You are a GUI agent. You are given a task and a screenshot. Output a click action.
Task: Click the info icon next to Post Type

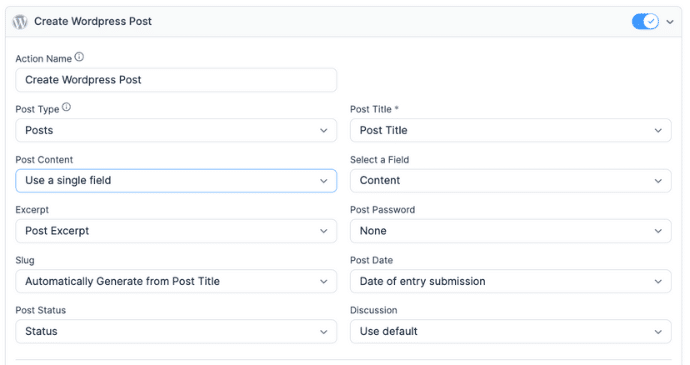coord(66,107)
